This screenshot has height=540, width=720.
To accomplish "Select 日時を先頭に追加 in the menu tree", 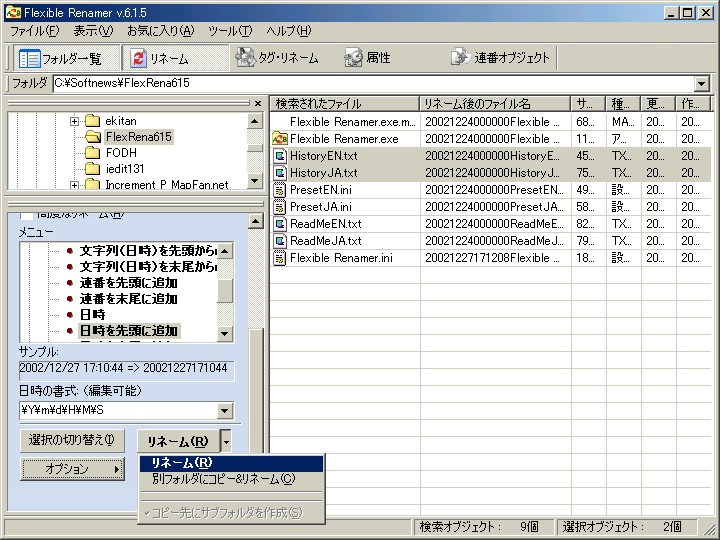I will [x=129, y=331].
